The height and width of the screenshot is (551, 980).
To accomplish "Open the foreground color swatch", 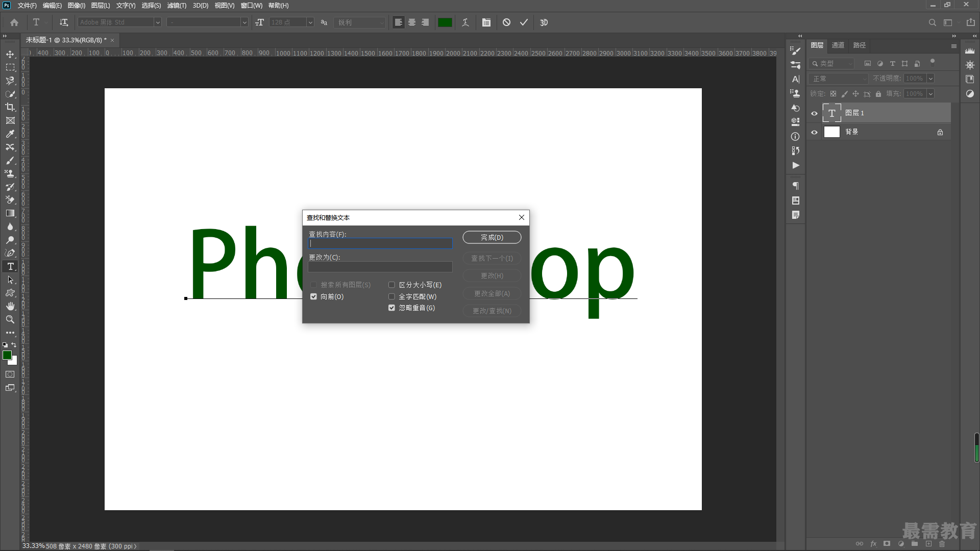I will click(7, 355).
